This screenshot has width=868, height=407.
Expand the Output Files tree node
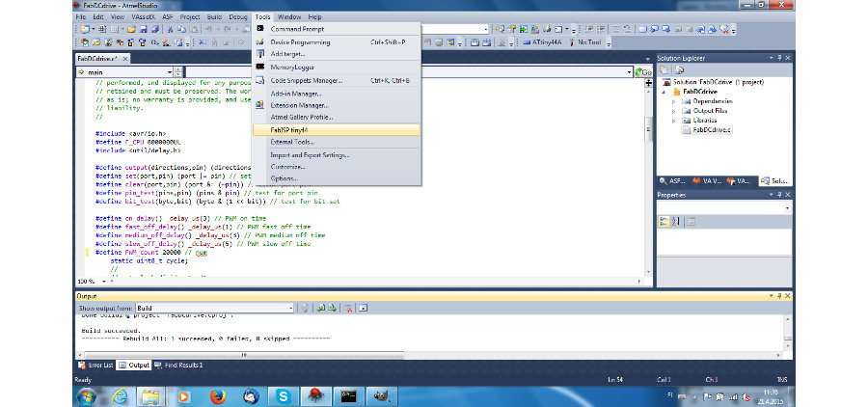(x=674, y=111)
